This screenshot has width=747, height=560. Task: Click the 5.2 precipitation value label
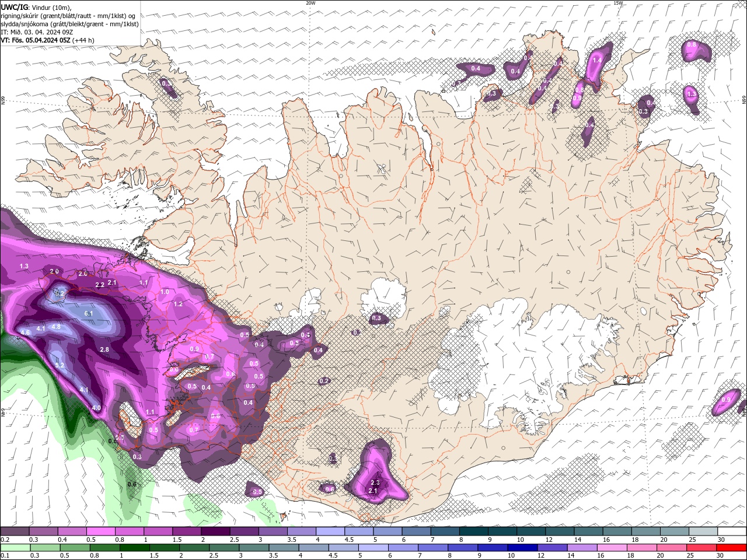60,365
